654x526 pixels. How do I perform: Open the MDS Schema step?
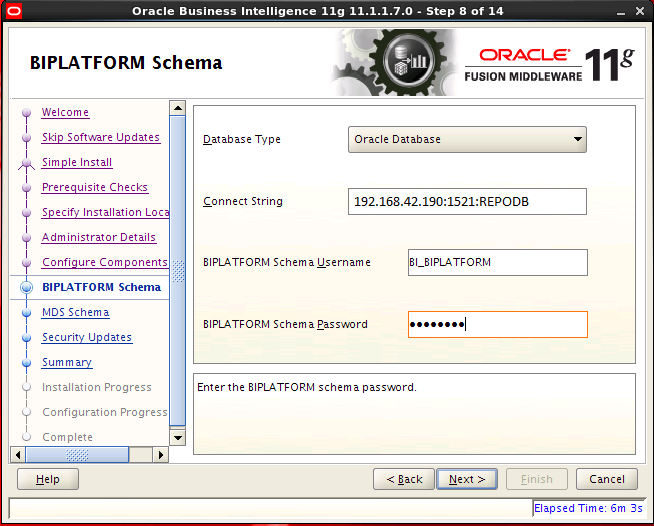[x=75, y=312]
